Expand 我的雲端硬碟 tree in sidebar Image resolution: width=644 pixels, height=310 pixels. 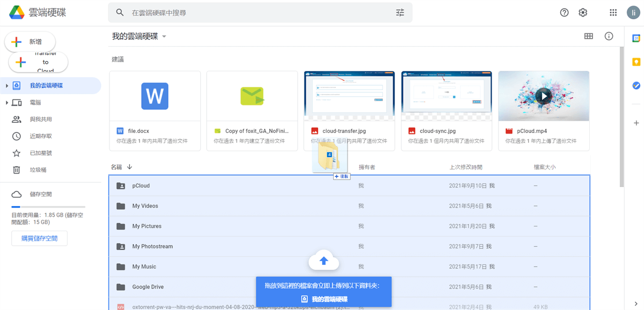click(x=7, y=86)
